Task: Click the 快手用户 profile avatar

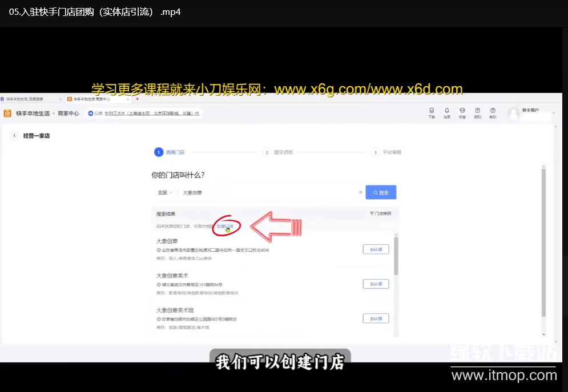Action: pos(514,113)
